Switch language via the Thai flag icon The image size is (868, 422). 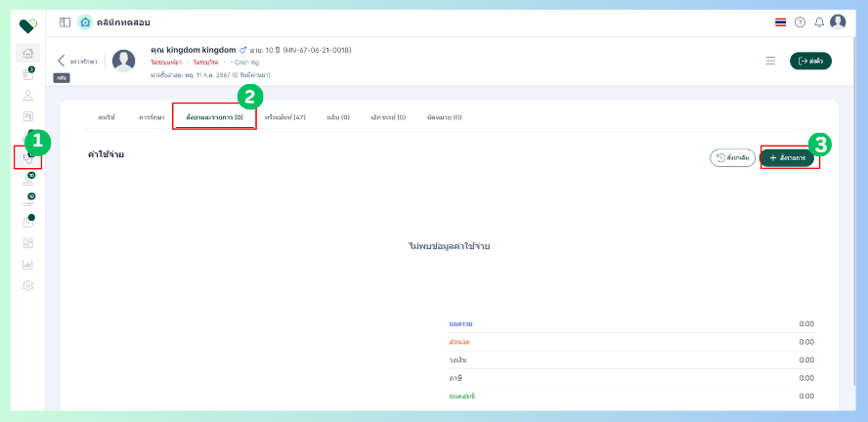pos(781,22)
